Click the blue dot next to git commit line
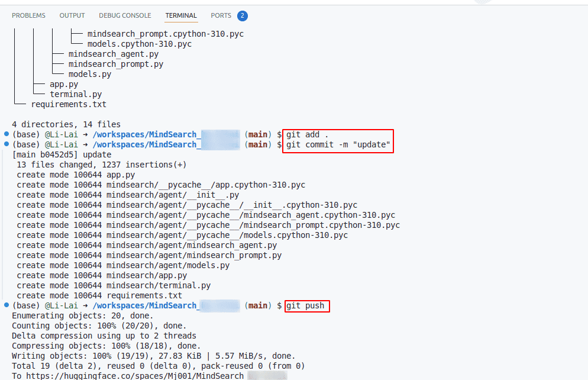Viewport: 588px width, 380px height. coord(7,144)
